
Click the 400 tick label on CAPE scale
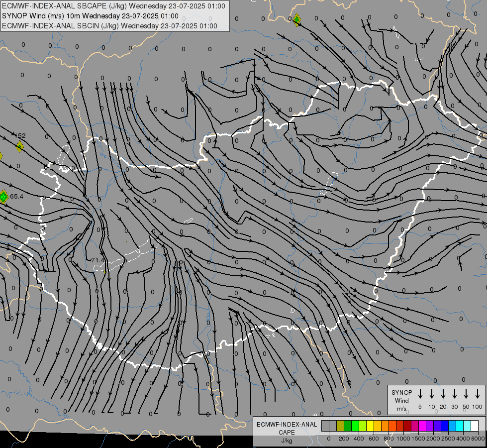coord(359,439)
